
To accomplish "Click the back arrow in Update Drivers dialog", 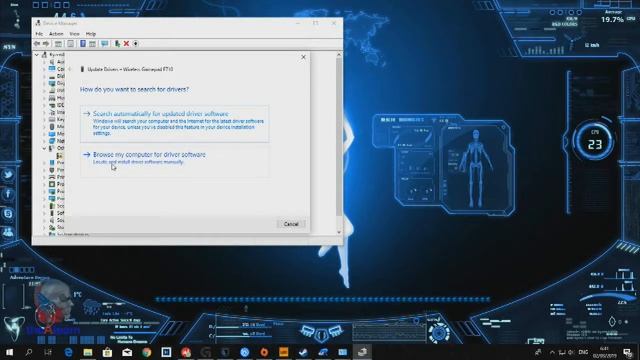I will point(70,69).
